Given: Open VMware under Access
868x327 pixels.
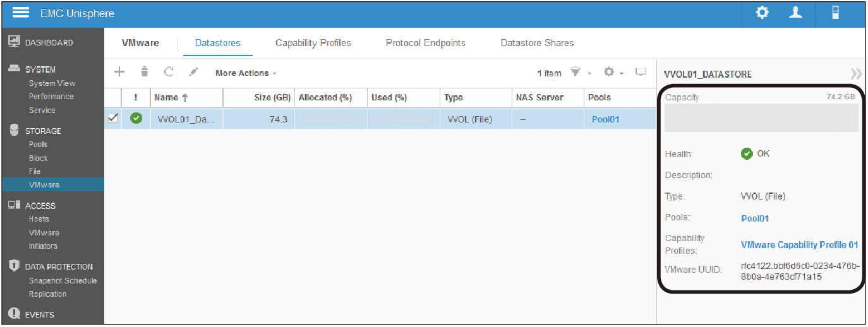Looking at the screenshot, I should pos(44,233).
